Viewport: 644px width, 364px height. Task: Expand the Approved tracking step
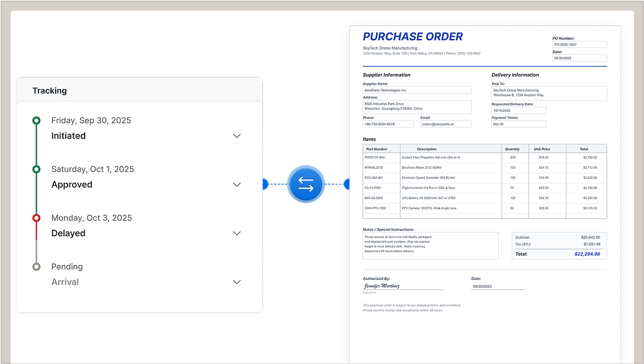point(237,185)
